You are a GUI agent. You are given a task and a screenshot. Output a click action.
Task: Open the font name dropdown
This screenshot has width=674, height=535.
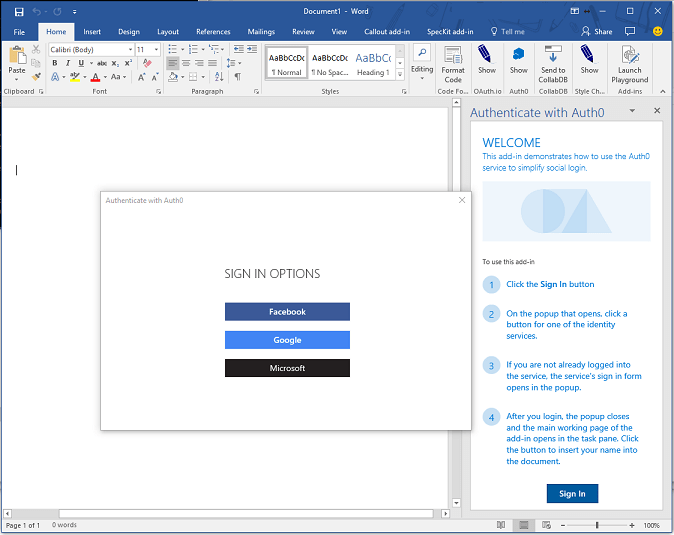129,49
